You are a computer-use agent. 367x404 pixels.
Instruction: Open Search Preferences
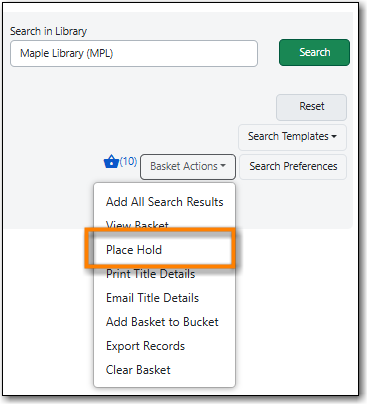293,167
